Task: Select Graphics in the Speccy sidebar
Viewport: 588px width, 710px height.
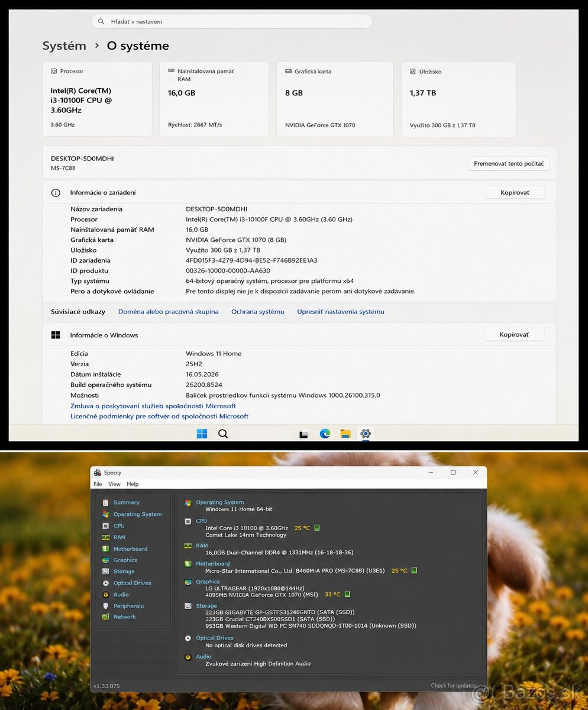Action: [125, 560]
